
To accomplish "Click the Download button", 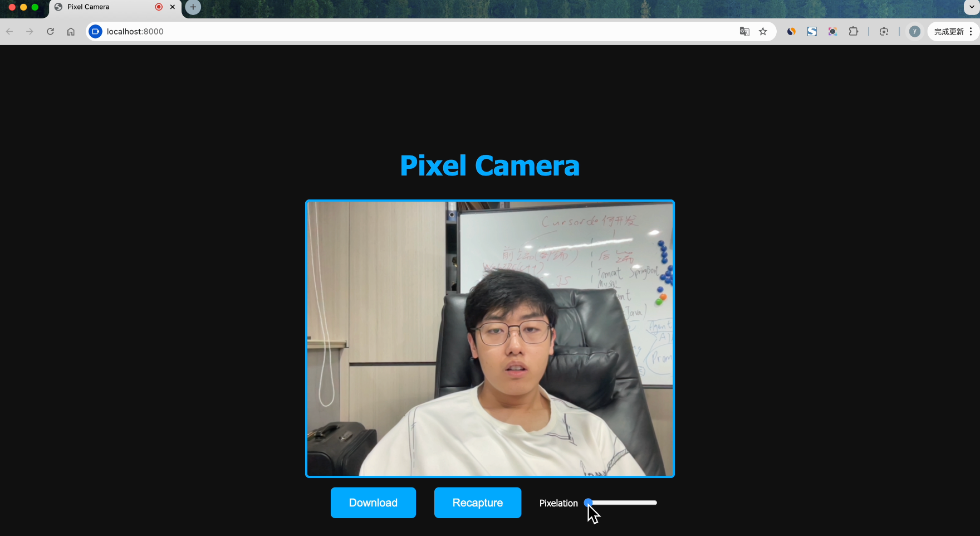I will pyautogui.click(x=373, y=503).
